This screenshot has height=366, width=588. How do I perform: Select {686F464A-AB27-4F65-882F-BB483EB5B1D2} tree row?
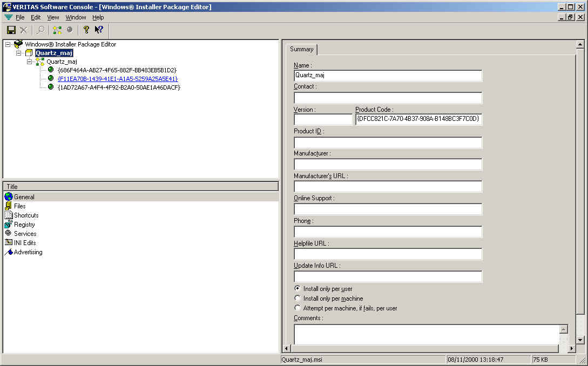[117, 70]
